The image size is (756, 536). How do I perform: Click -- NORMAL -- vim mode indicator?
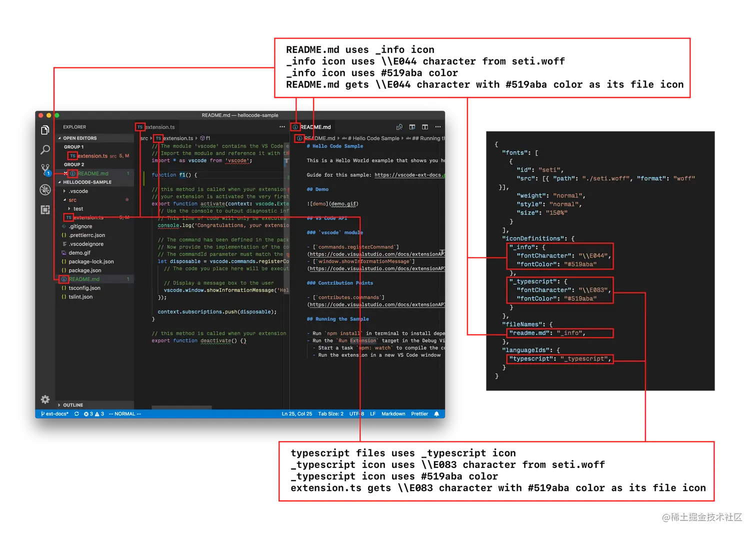click(x=124, y=414)
